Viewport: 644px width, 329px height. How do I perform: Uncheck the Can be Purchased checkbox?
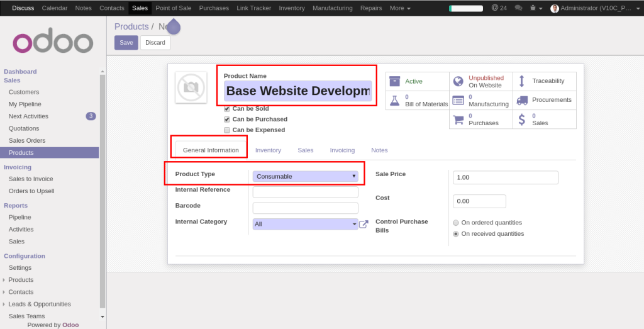(227, 120)
